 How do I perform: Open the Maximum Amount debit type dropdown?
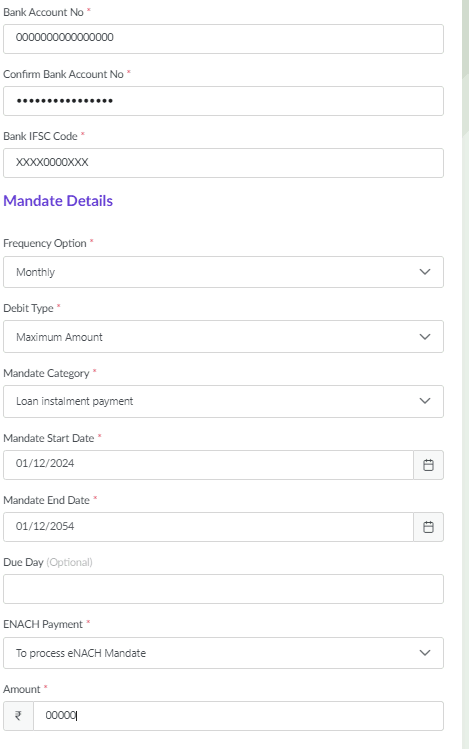(x=224, y=337)
